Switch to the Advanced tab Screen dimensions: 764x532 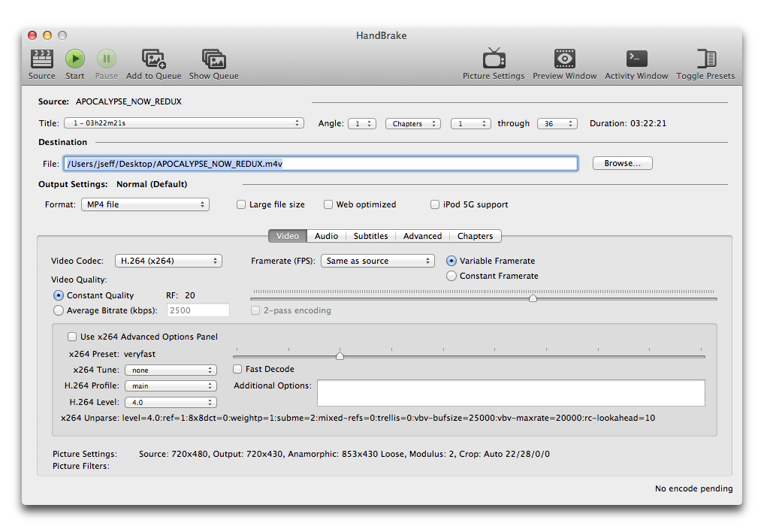tap(422, 236)
